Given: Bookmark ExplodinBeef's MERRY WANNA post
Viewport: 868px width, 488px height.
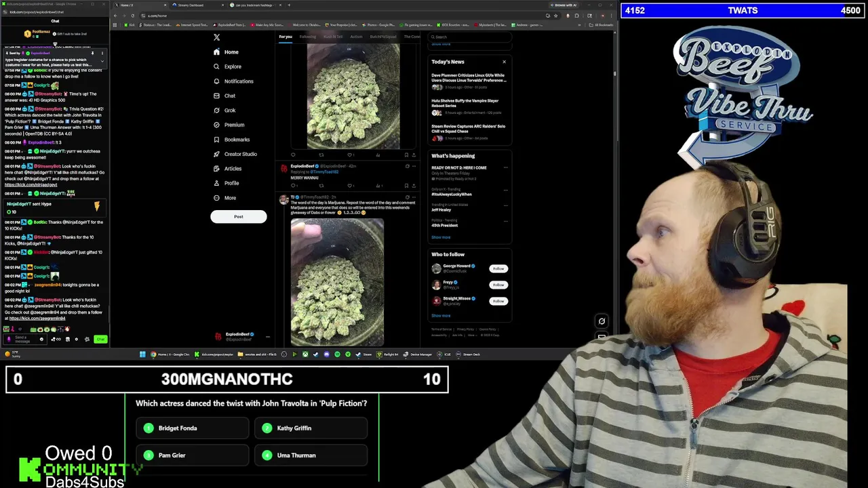Looking at the screenshot, I should tap(406, 186).
